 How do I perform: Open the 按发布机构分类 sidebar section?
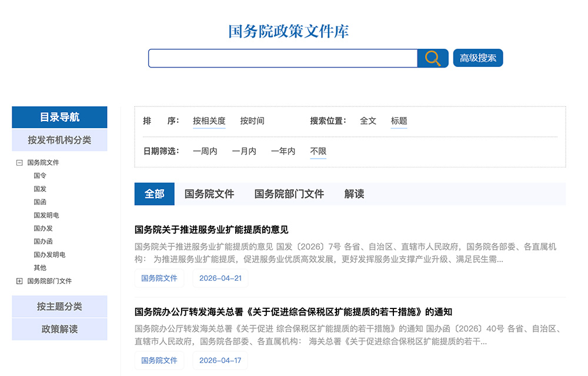(x=59, y=140)
